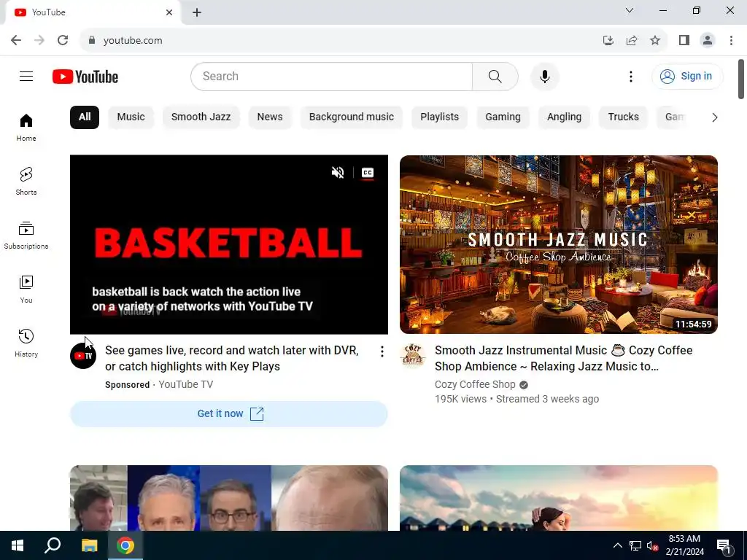Click the Install YouTube app icon
Screen dimensions: 747x560
pyautogui.click(x=608, y=41)
